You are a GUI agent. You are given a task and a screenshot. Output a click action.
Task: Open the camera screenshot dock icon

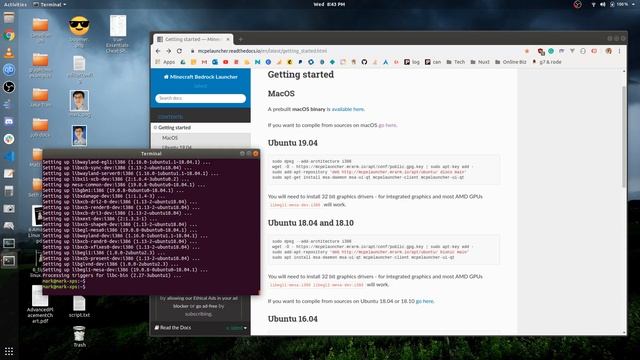(9, 209)
